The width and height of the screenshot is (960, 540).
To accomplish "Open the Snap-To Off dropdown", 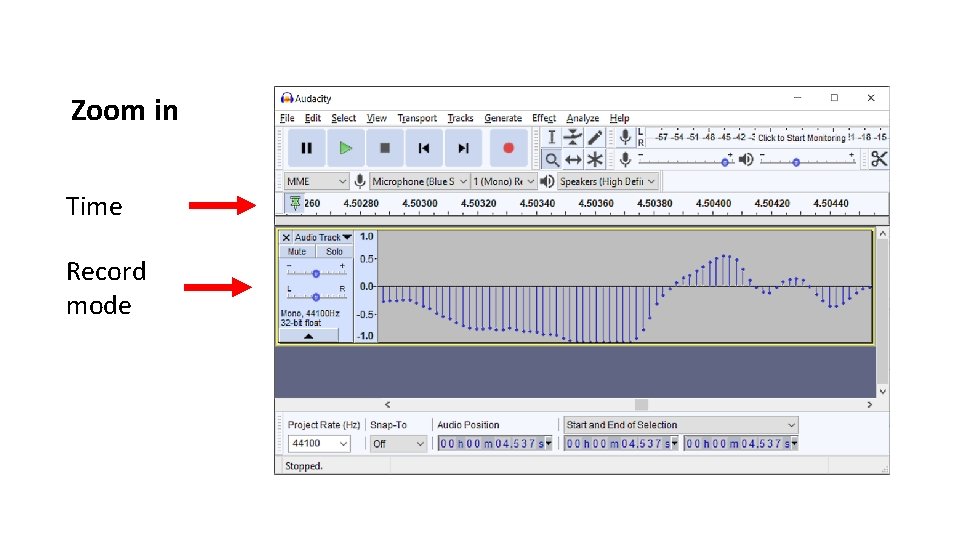I will tap(398, 443).
